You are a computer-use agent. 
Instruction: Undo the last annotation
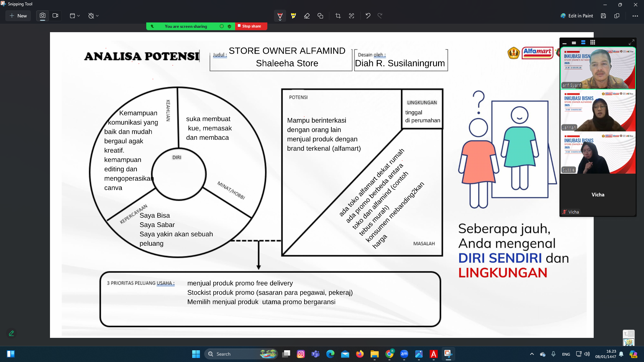click(x=368, y=16)
